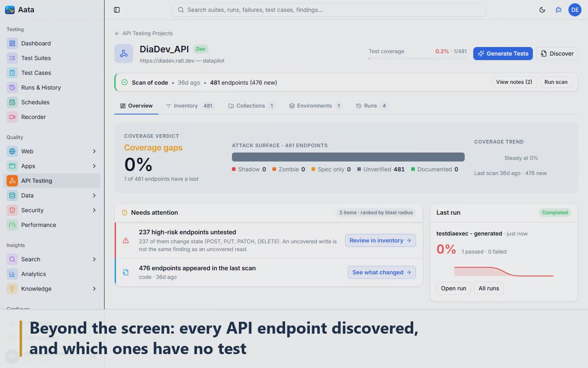
Task: Click See what changed
Action: [x=382, y=272]
